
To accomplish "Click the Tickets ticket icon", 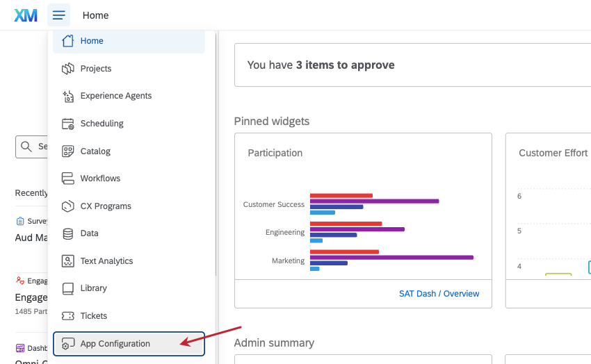I will [68, 316].
